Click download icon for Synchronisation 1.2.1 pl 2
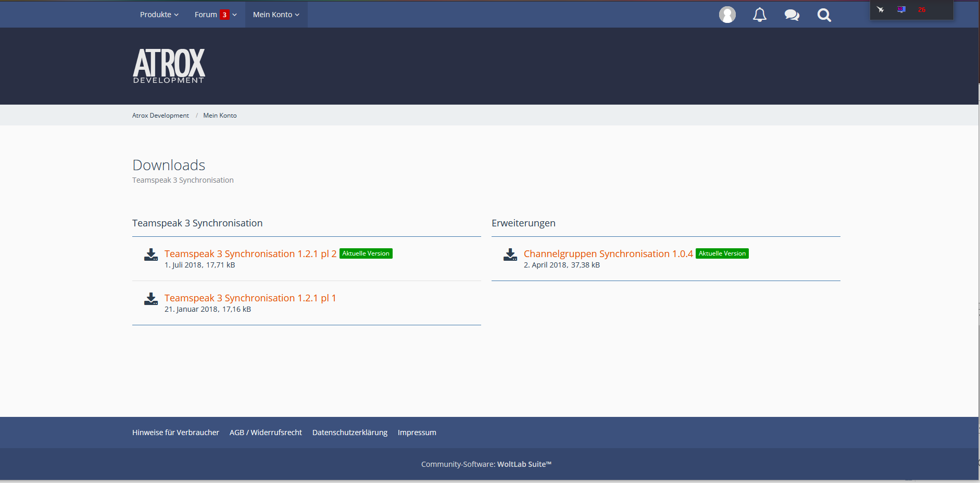Screen dimensions: 980x483 [151, 255]
